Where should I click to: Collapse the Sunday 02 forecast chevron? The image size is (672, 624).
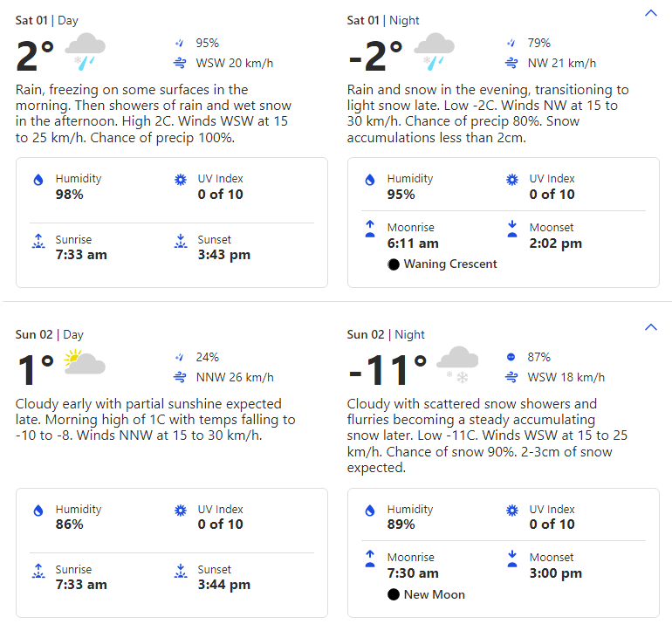pos(650,327)
